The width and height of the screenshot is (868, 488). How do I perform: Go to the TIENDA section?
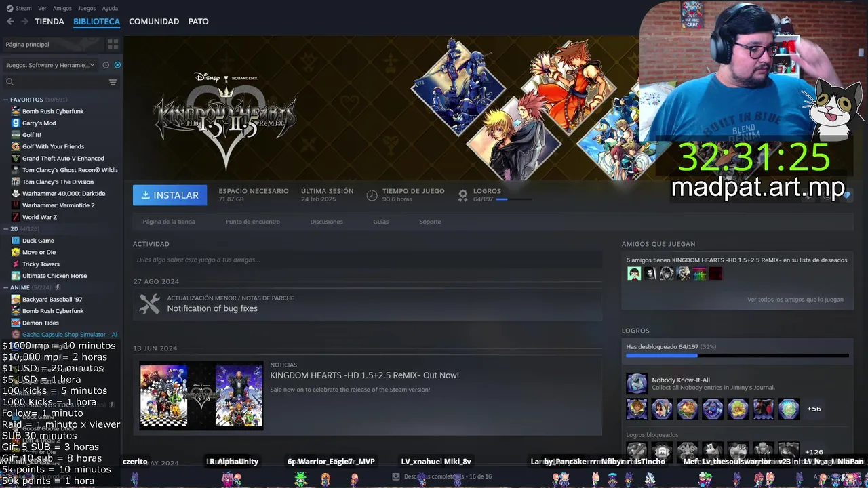click(50, 22)
